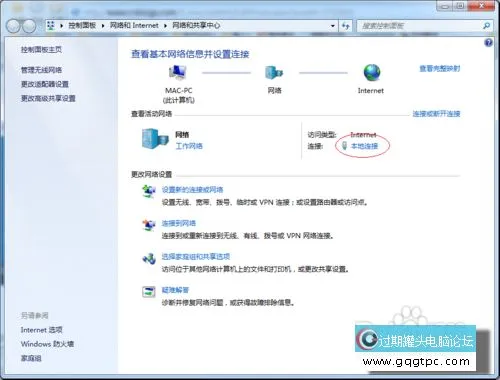Click the refresh button beside address bar
The height and width of the screenshot is (380, 500).
pyautogui.click(x=346, y=26)
